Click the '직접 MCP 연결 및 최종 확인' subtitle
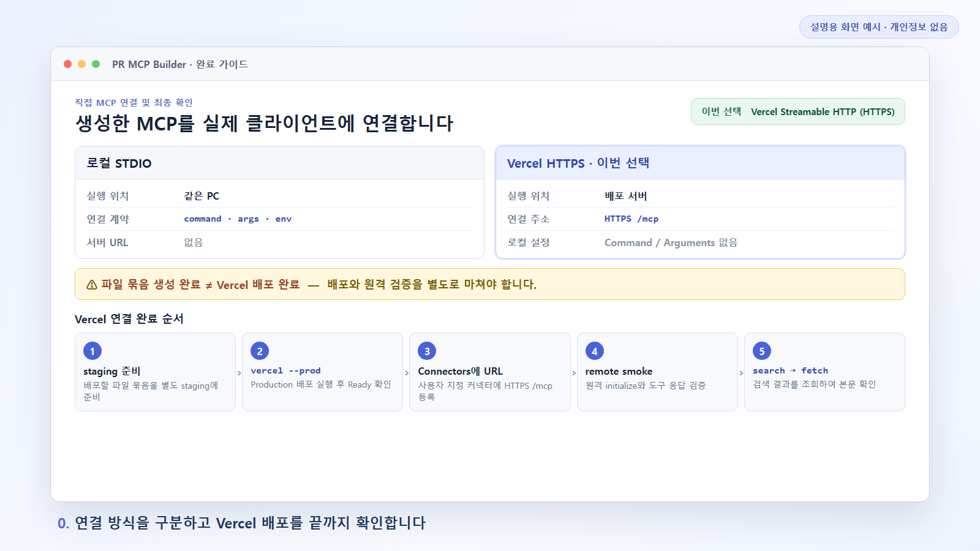Screen dimensions: 980x551 134,103
